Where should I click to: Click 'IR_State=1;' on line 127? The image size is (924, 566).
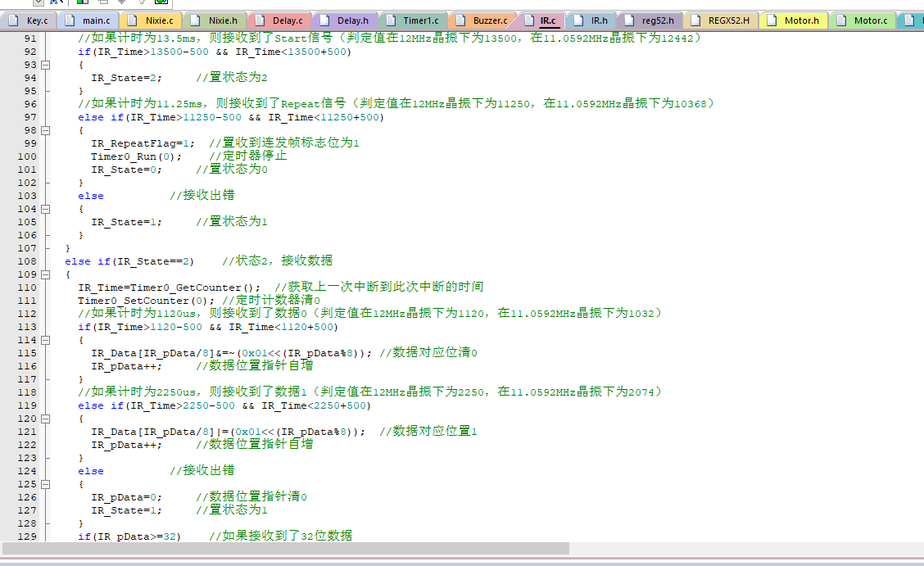126,510
